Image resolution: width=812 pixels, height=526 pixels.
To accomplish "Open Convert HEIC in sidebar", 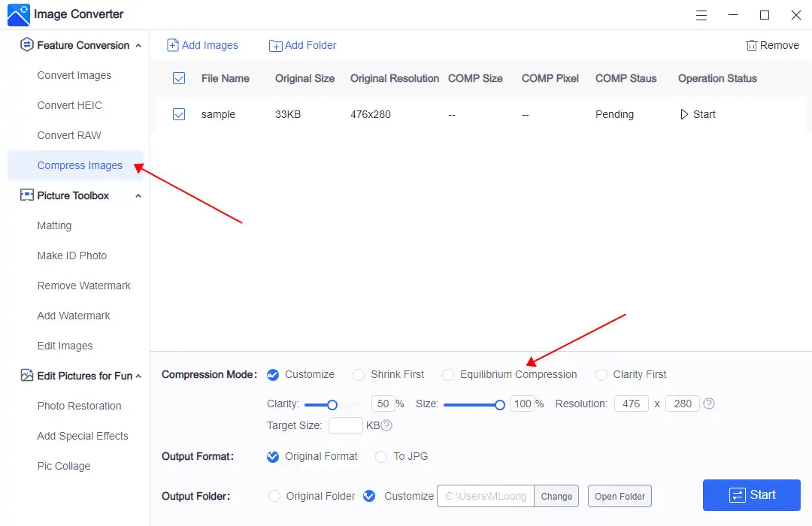I will click(x=69, y=105).
